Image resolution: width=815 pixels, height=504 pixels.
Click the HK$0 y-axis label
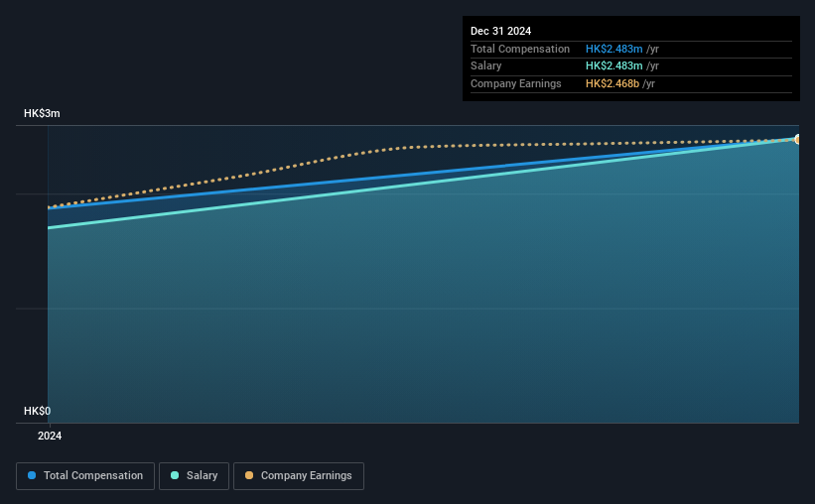[x=38, y=411]
